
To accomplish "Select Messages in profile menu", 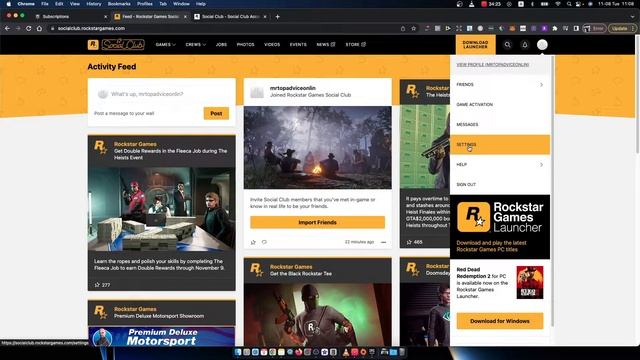I will [x=500, y=124].
